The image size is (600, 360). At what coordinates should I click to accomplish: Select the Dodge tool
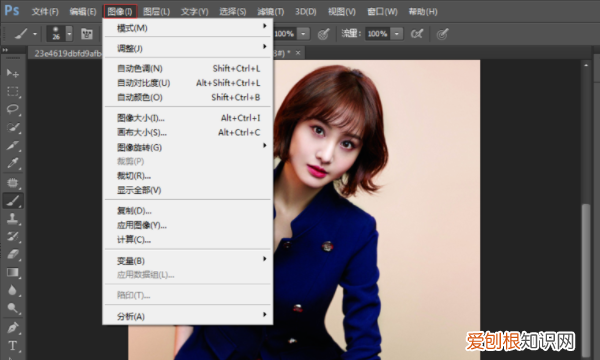pos(13,308)
